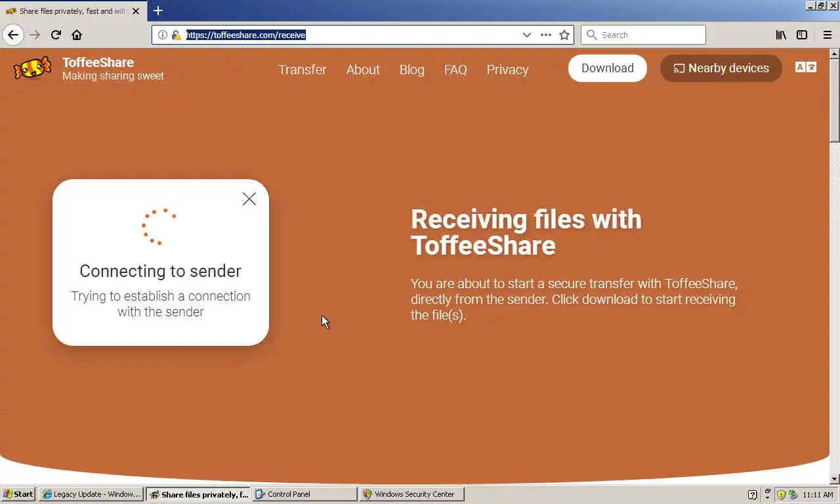Viewport: 840px width, 504px height.
Task: Click the network connection tray icon
Action: pyautogui.click(x=793, y=495)
